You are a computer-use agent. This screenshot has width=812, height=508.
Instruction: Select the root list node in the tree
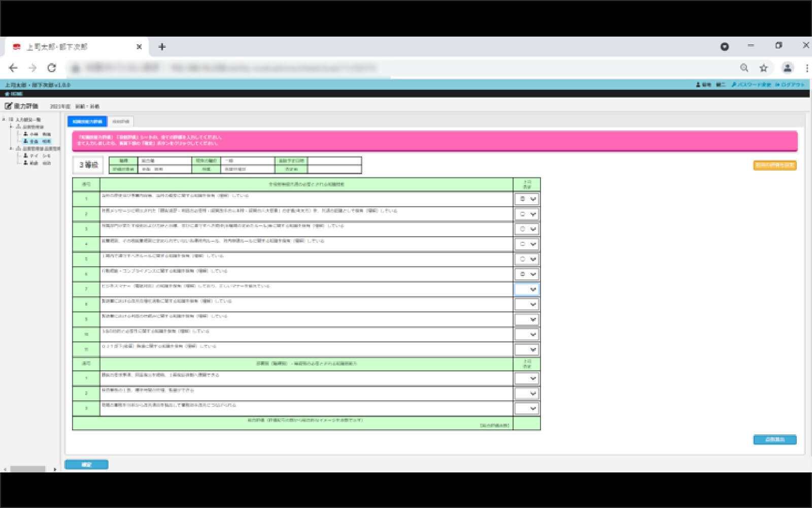24,120
